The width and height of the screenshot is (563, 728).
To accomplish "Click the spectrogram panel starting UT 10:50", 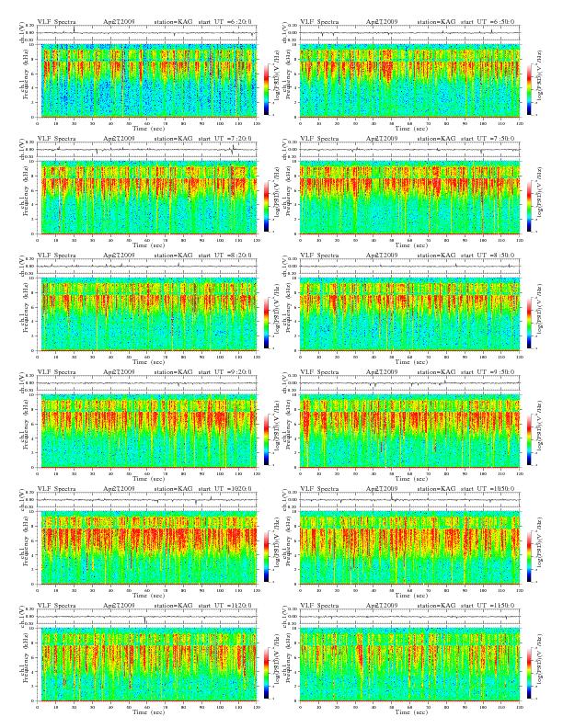I will pyautogui.click(x=409, y=548).
